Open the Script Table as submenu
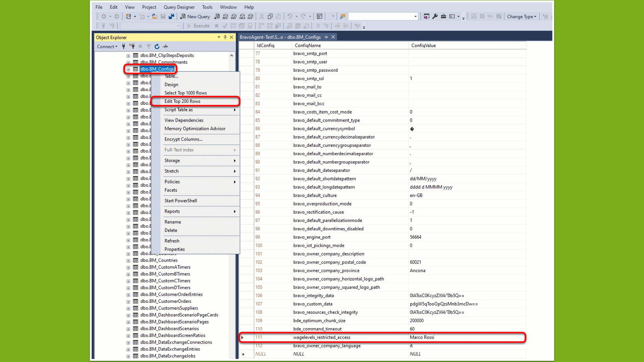 pos(196,110)
